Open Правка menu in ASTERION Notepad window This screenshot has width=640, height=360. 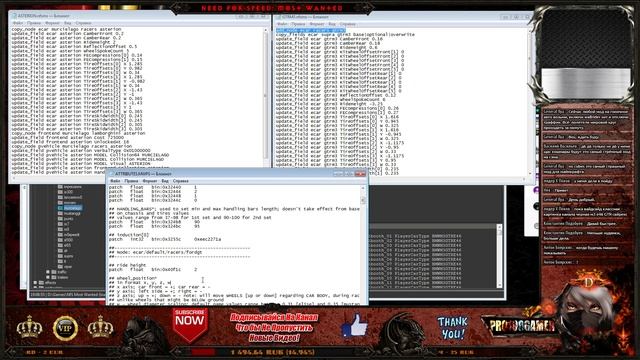click(x=34, y=23)
